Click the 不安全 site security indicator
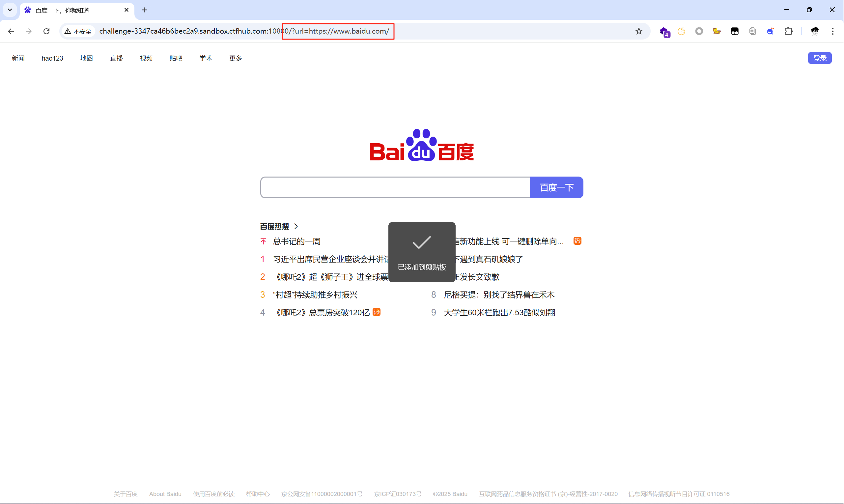Image resolution: width=844 pixels, height=504 pixels. [x=78, y=31]
